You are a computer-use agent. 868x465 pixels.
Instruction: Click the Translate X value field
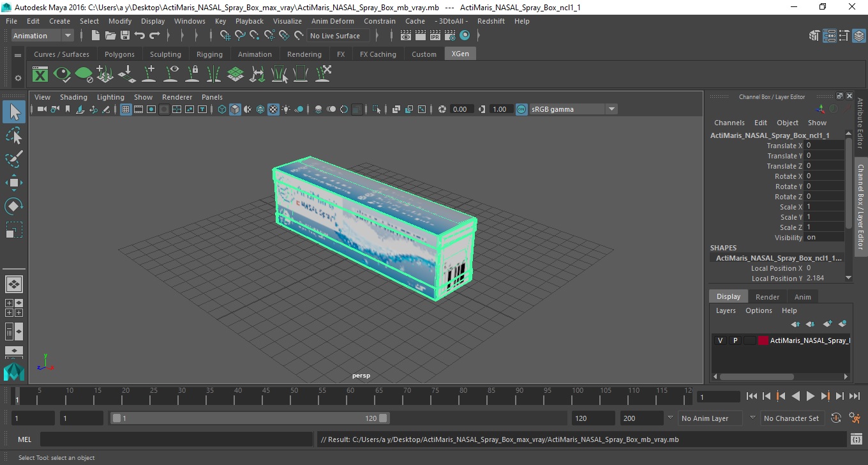(823, 146)
